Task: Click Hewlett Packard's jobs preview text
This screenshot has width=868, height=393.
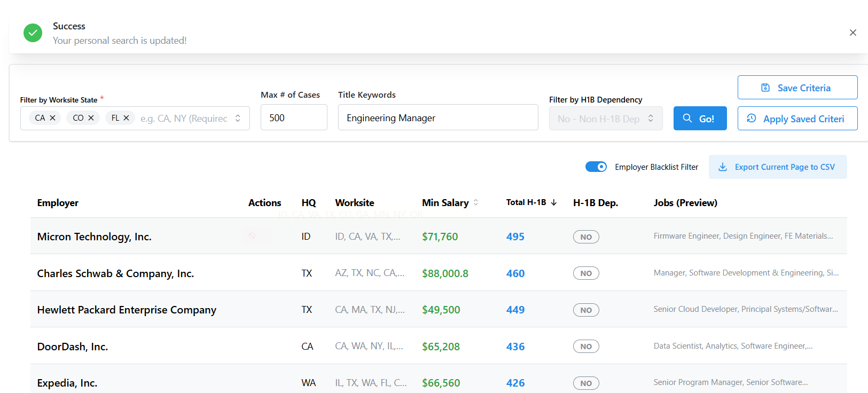Action: point(746,309)
